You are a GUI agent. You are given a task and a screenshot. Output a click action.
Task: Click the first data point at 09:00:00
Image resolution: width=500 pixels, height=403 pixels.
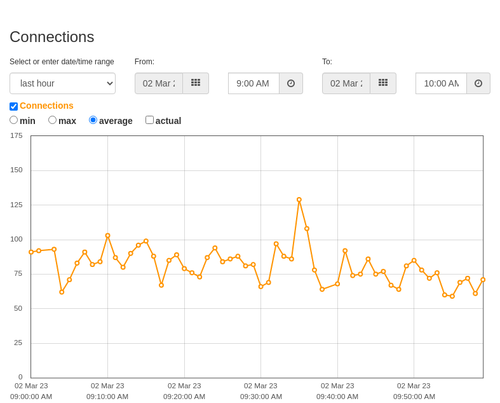pos(31,252)
